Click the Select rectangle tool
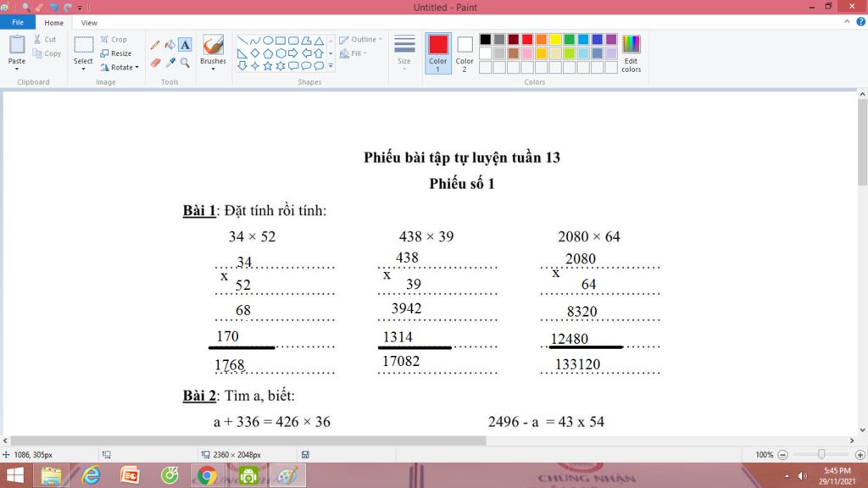The width and height of the screenshot is (868, 488). click(x=84, y=45)
